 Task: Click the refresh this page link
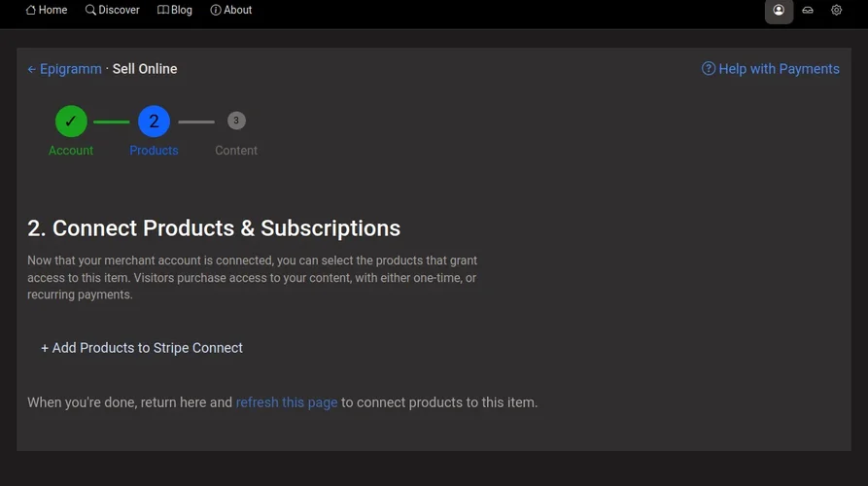[x=287, y=402]
